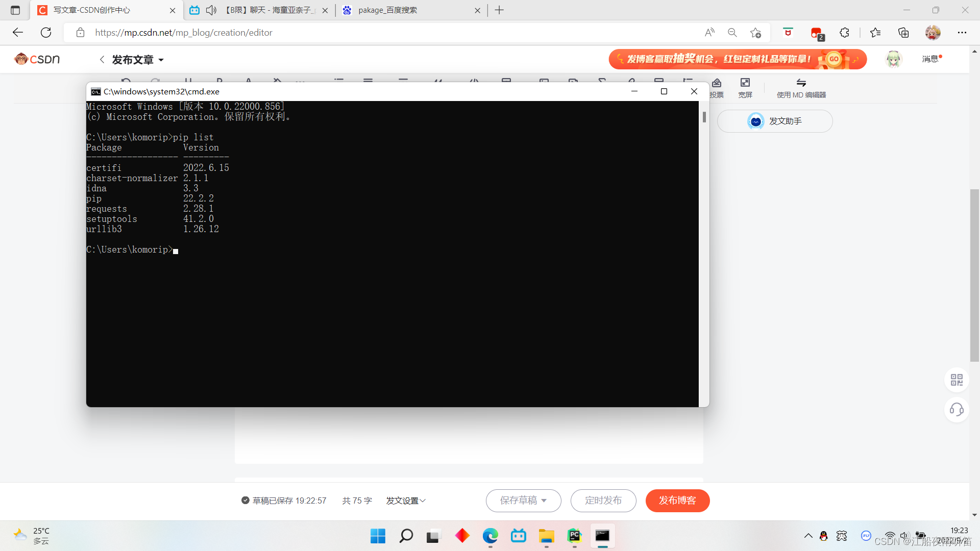980x551 pixels.
Task: Open the customer service headset icon
Action: point(957,410)
